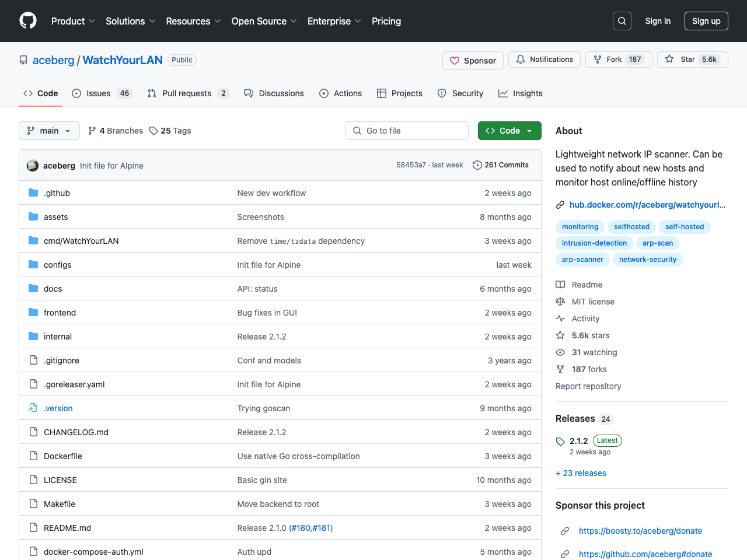The height and width of the screenshot is (560, 747).
Task: View the 4 Branches link
Action: click(x=116, y=131)
